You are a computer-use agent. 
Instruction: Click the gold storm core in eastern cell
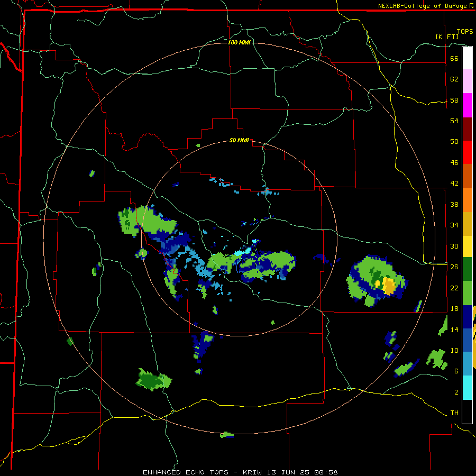[388, 286]
